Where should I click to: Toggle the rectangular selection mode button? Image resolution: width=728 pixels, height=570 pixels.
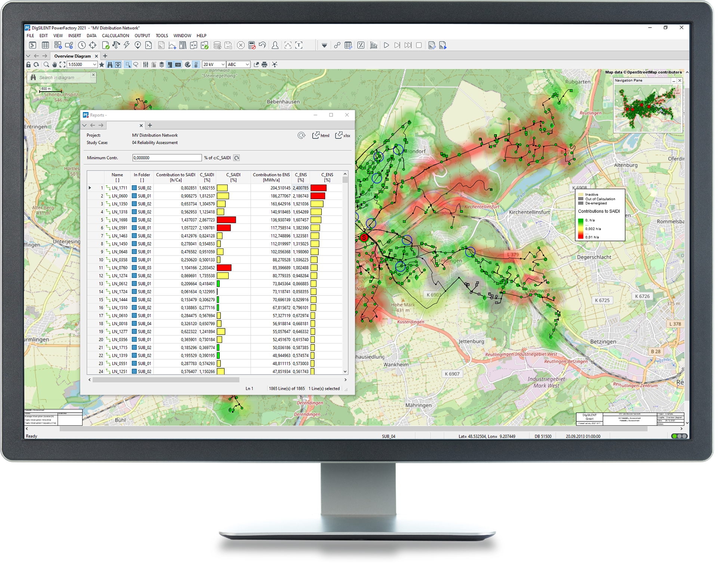pyautogui.click(x=128, y=65)
